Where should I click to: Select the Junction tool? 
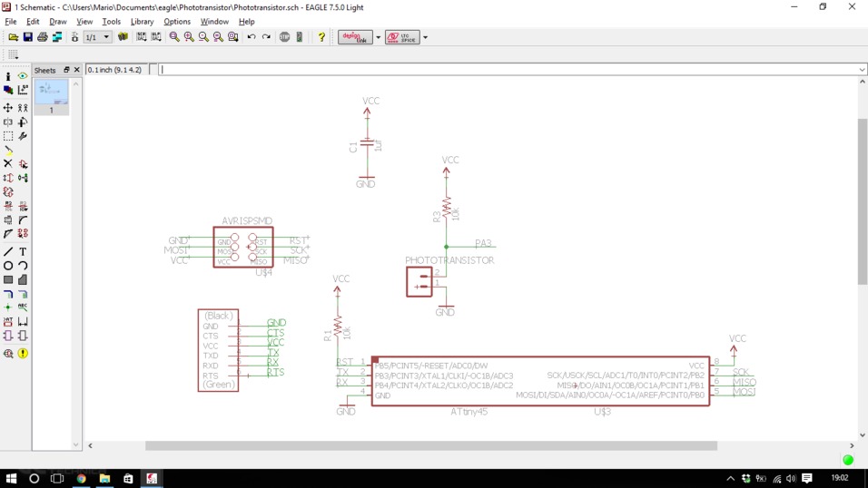[x=8, y=307]
